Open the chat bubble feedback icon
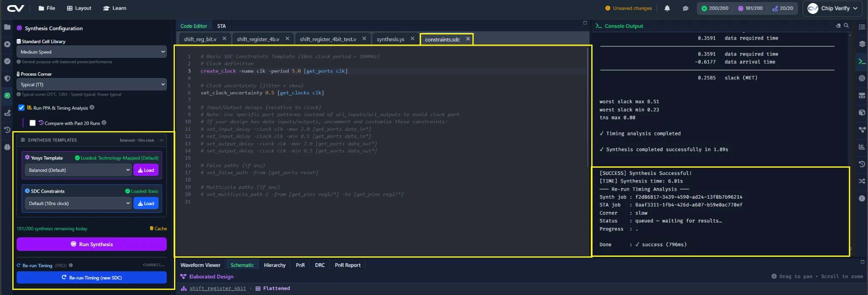868x295 pixels. point(685,8)
